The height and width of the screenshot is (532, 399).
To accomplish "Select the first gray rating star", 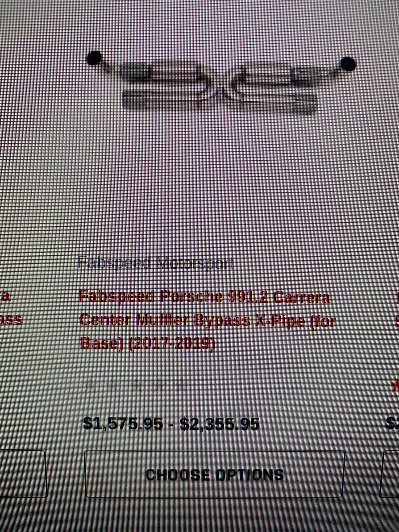I will click(92, 385).
